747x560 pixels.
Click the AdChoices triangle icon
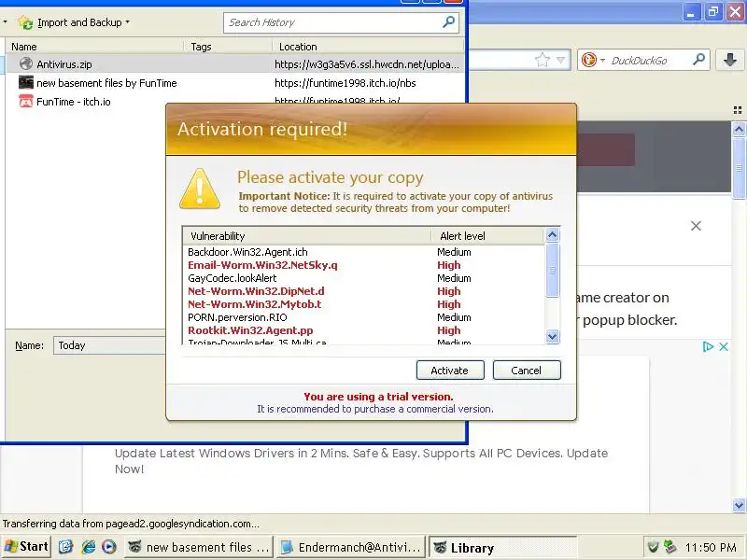pos(708,346)
